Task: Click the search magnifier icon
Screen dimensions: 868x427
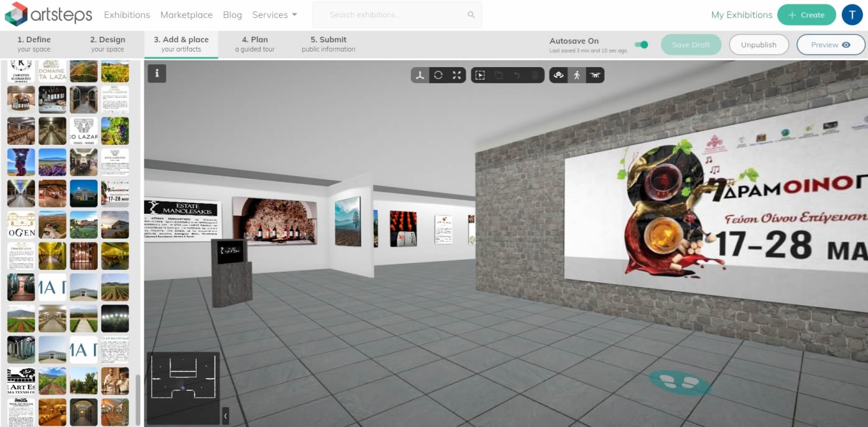Action: (471, 15)
